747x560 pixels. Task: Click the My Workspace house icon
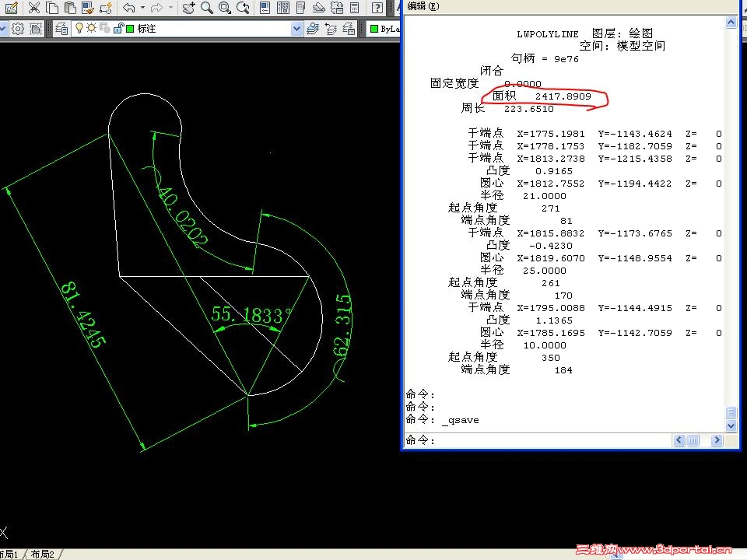[36, 29]
